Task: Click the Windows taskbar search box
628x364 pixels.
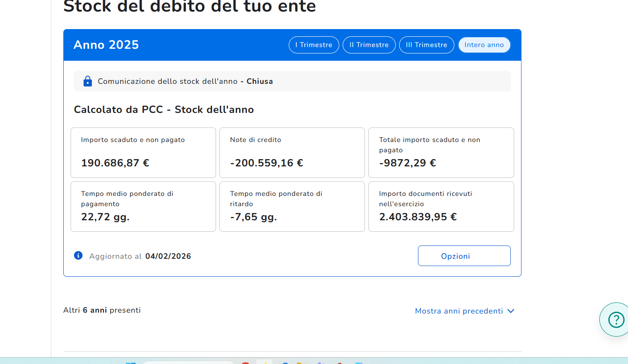Action: pos(188,362)
